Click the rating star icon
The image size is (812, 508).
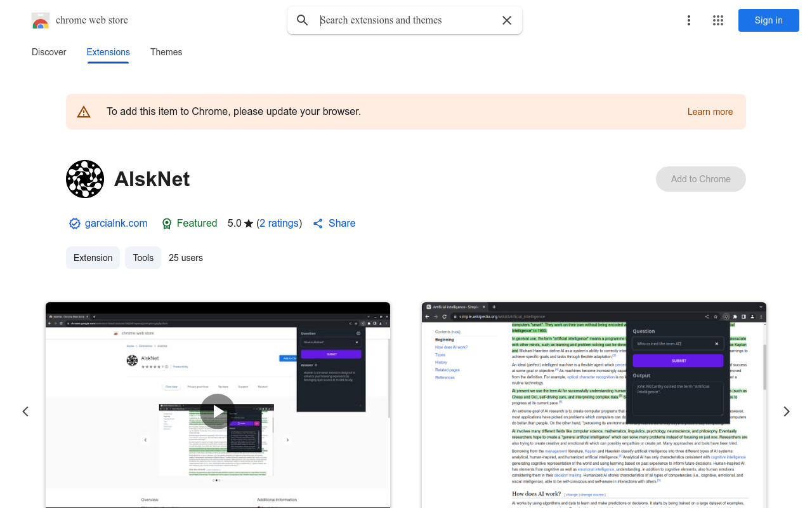tap(249, 224)
